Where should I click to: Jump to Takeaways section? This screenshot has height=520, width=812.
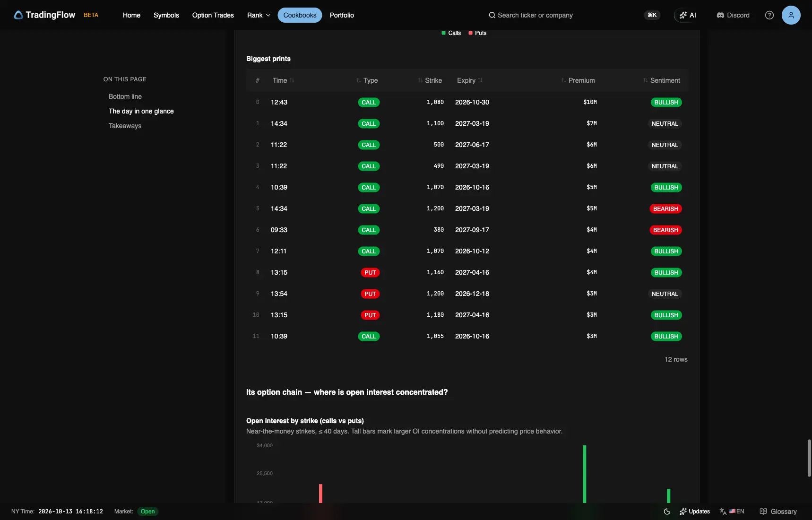[125, 126]
